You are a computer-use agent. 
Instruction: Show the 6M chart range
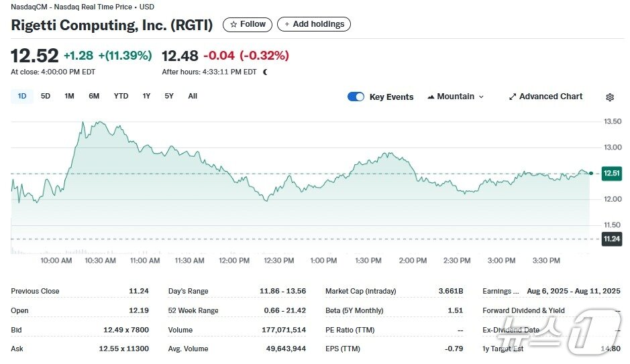94,96
